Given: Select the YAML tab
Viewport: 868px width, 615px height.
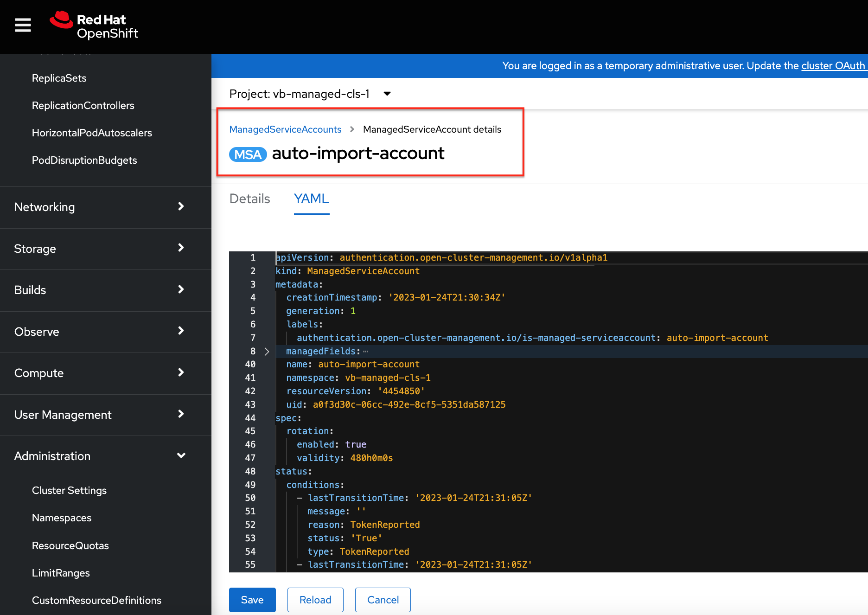Looking at the screenshot, I should [311, 199].
